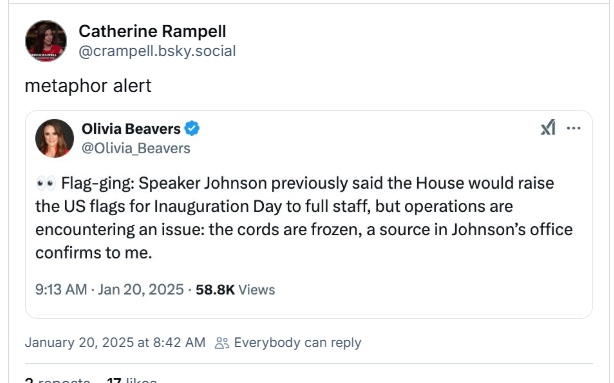Open Catherine Rampell's profile avatar
The height and width of the screenshot is (383, 614).
click(46, 41)
